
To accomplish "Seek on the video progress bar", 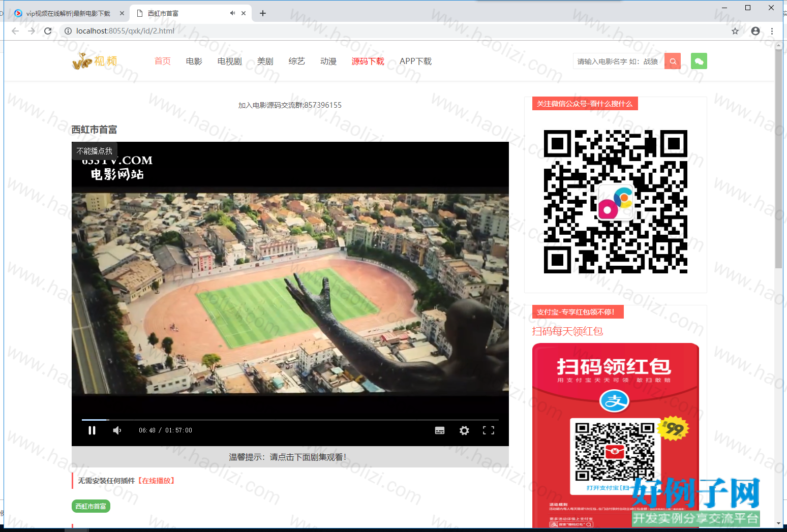I will 290,420.
